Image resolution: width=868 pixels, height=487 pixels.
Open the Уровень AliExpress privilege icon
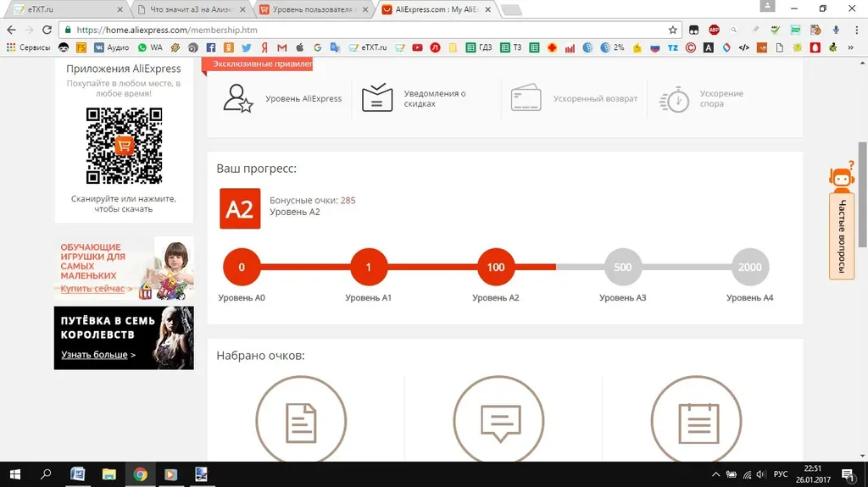(x=238, y=98)
